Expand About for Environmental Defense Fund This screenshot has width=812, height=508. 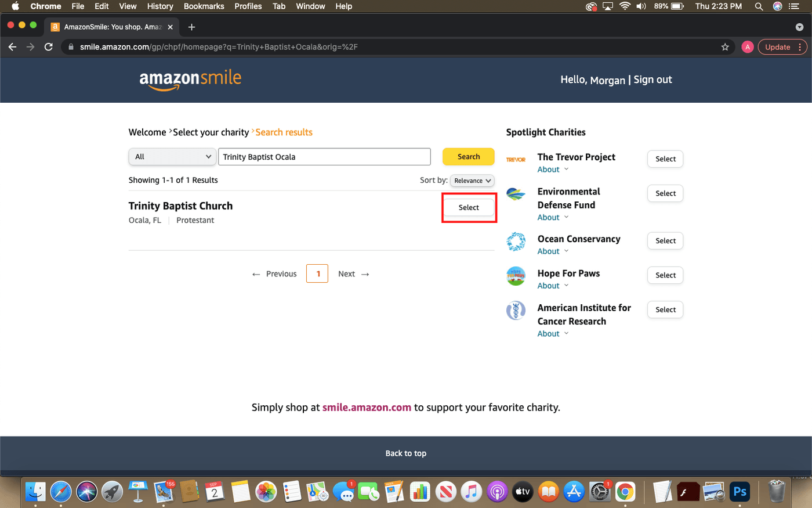point(553,217)
